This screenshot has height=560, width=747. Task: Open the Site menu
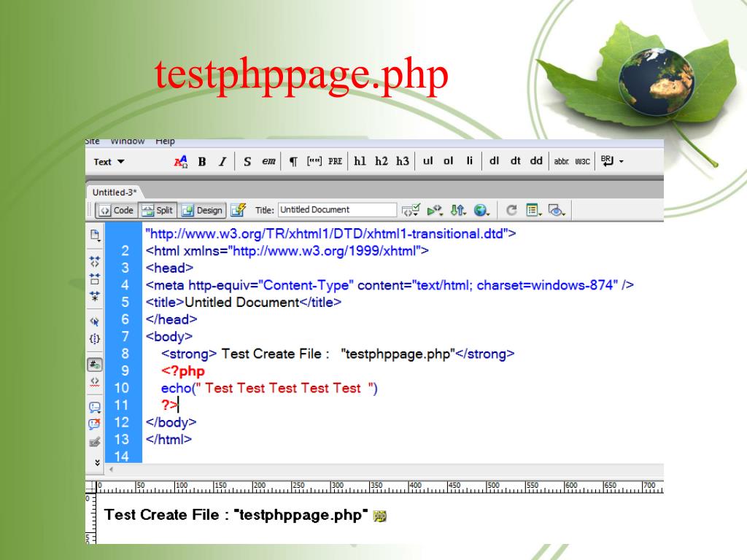[93, 141]
